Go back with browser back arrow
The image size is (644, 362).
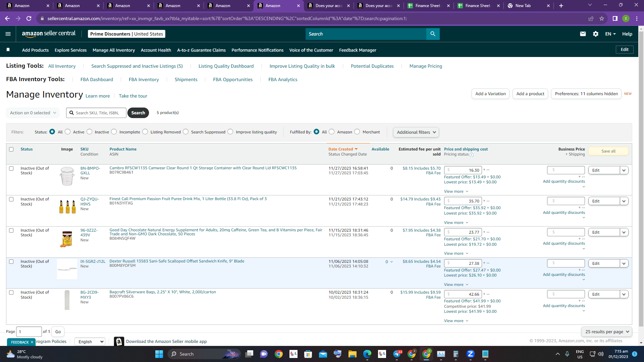tap(7, 18)
